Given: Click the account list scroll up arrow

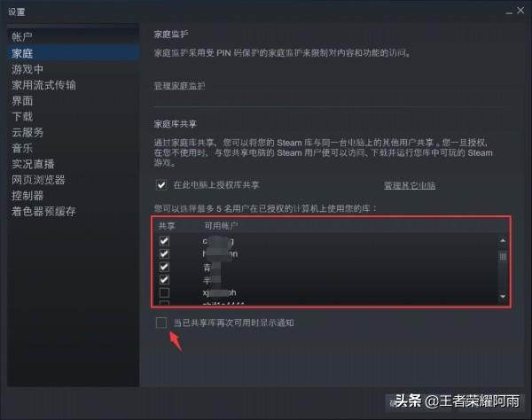Looking at the screenshot, I should (503, 241).
